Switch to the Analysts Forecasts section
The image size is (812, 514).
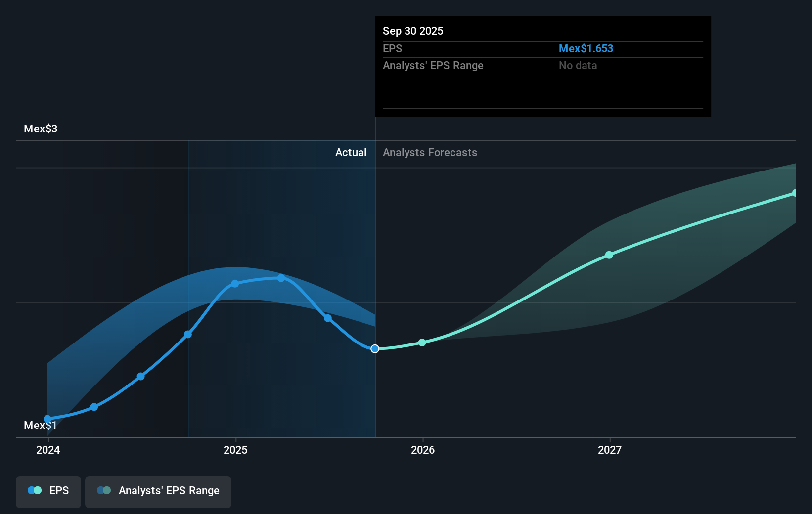[430, 153]
